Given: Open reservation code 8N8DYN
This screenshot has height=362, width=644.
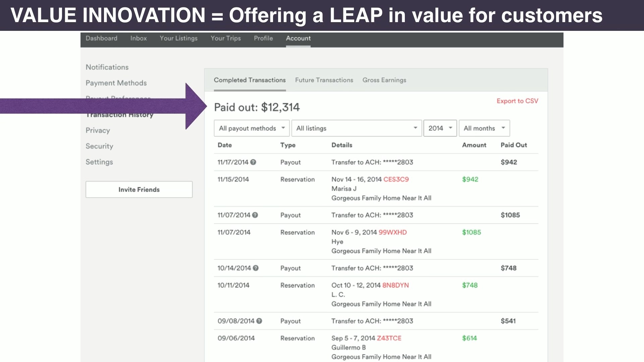Looking at the screenshot, I should click(x=395, y=286).
